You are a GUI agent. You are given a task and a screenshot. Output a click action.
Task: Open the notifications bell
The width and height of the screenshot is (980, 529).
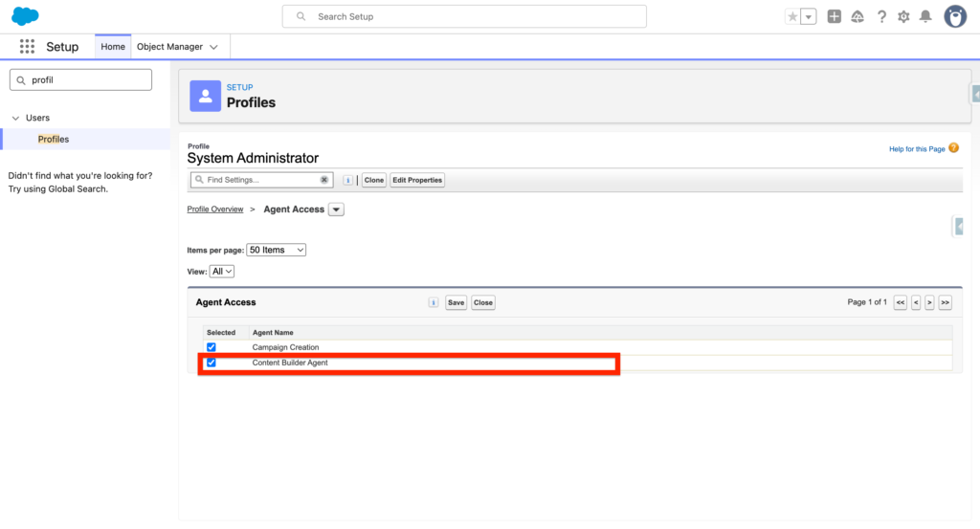point(925,16)
